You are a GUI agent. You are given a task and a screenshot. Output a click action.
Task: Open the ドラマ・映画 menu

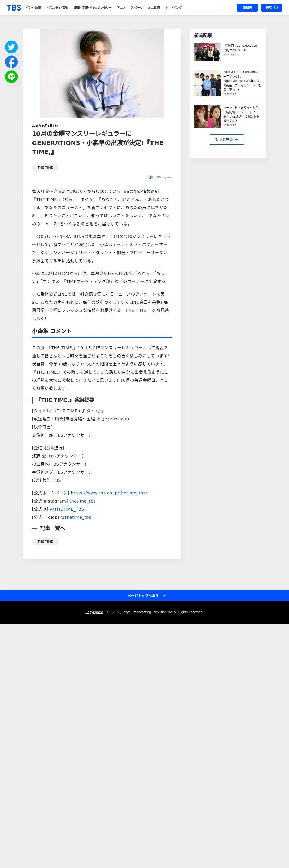[33, 7]
